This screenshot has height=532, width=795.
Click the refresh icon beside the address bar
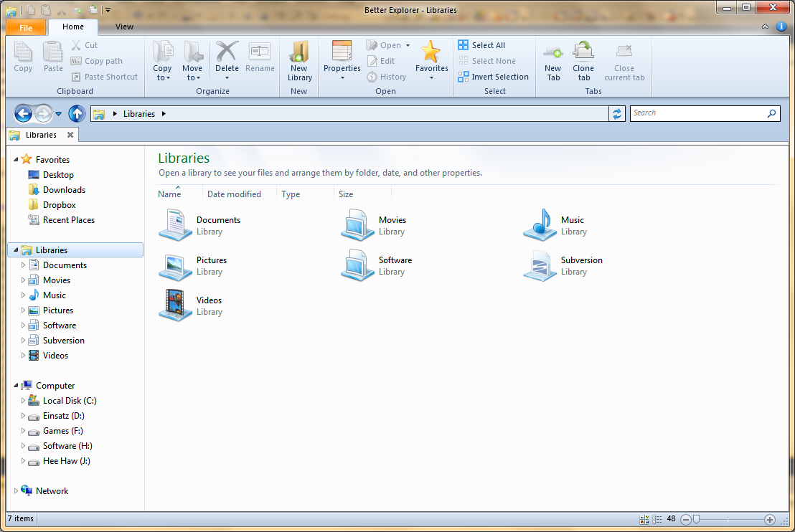pyautogui.click(x=617, y=113)
